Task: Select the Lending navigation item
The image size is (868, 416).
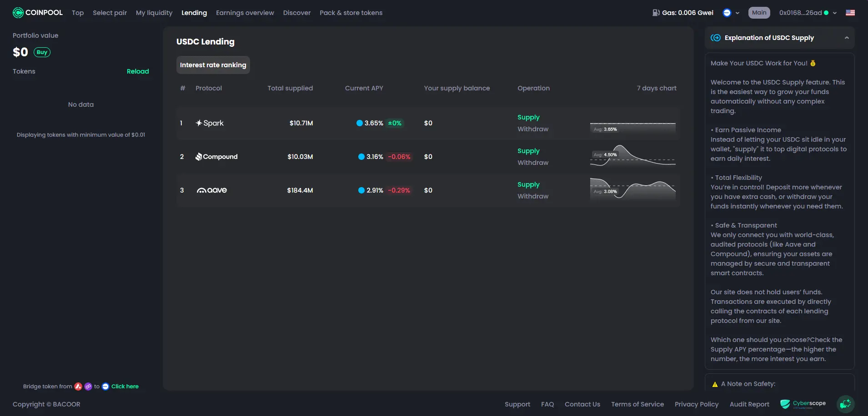Action: (x=194, y=13)
